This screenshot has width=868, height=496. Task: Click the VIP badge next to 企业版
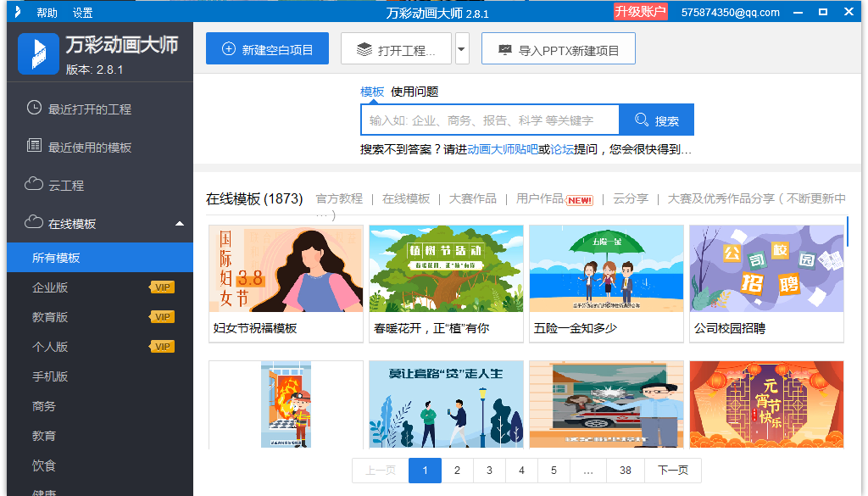(161, 287)
